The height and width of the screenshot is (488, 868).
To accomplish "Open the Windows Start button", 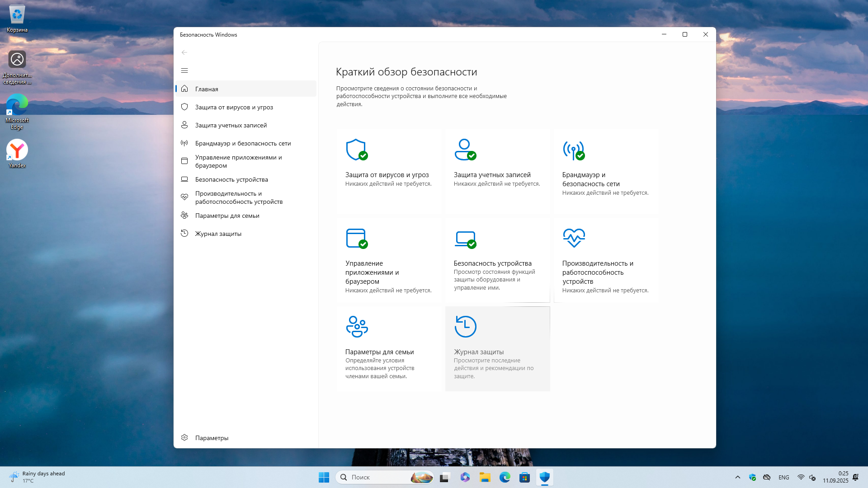I will [324, 477].
